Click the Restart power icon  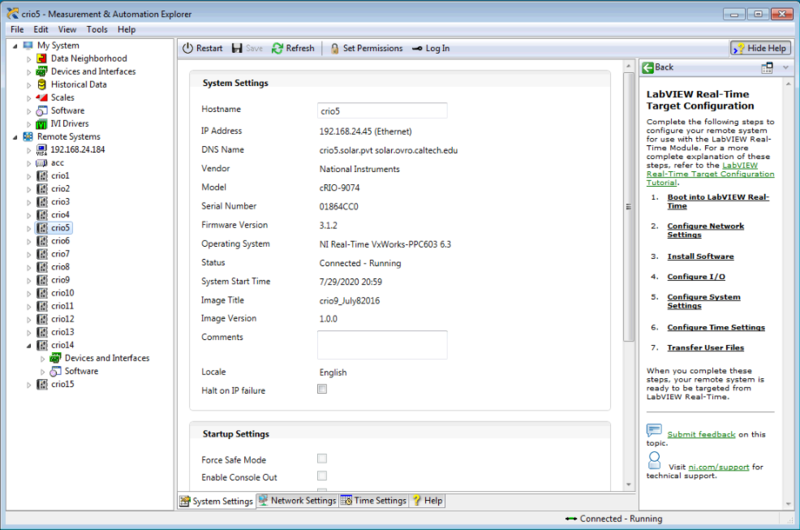click(188, 48)
